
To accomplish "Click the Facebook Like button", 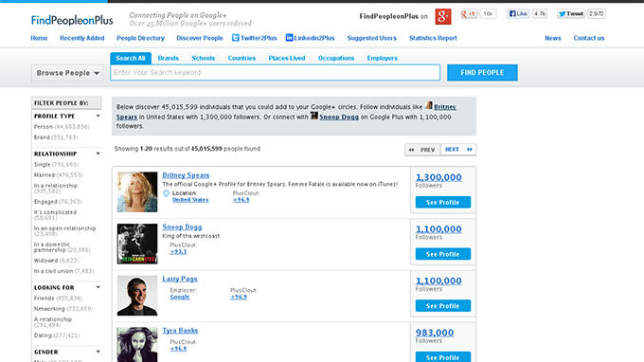I will pyautogui.click(x=518, y=14).
